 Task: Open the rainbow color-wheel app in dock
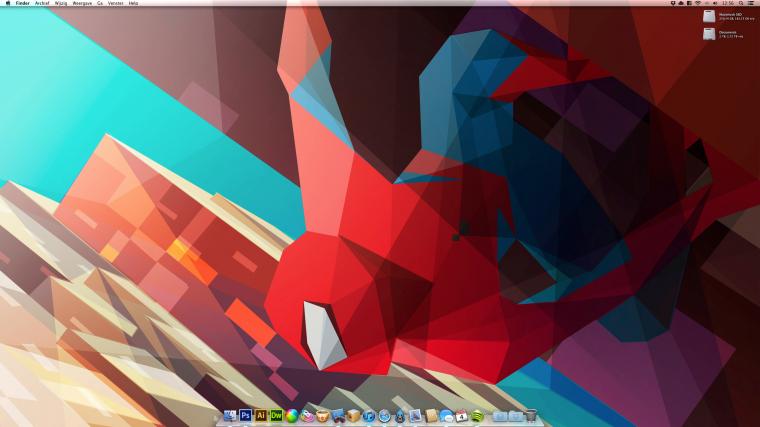click(x=292, y=416)
